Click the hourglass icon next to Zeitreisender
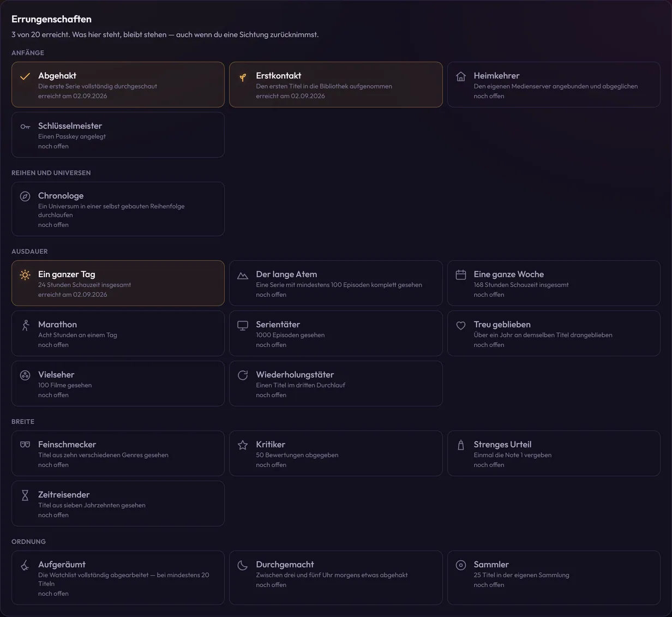Image resolution: width=672 pixels, height=617 pixels. pyautogui.click(x=25, y=495)
